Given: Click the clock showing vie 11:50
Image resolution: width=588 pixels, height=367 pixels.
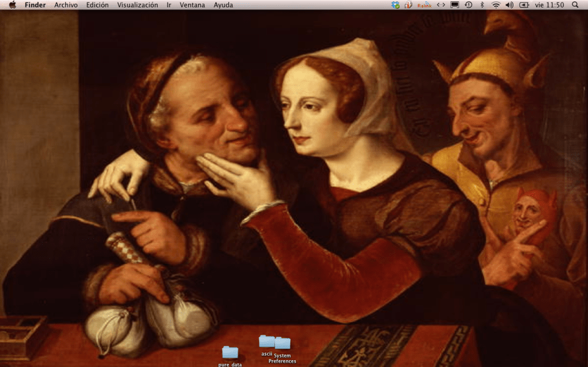Looking at the screenshot, I should pos(549,5).
